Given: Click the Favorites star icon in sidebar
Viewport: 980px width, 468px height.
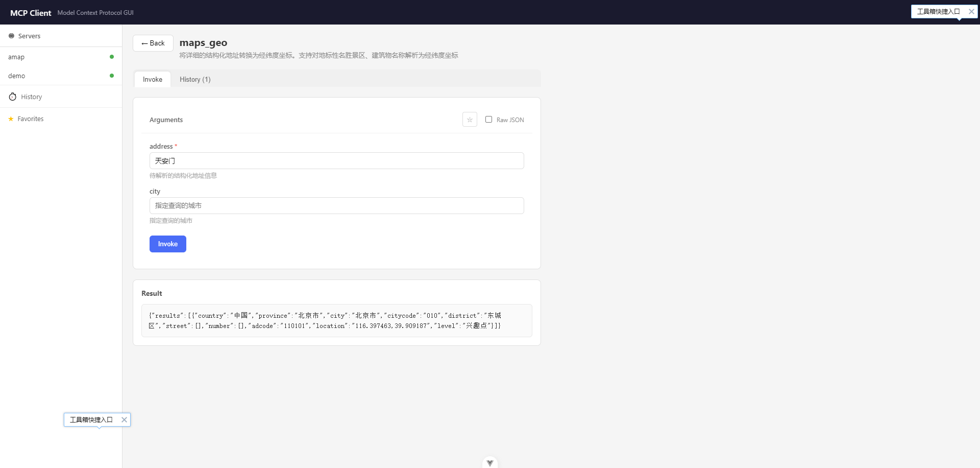Looking at the screenshot, I should click(11, 119).
